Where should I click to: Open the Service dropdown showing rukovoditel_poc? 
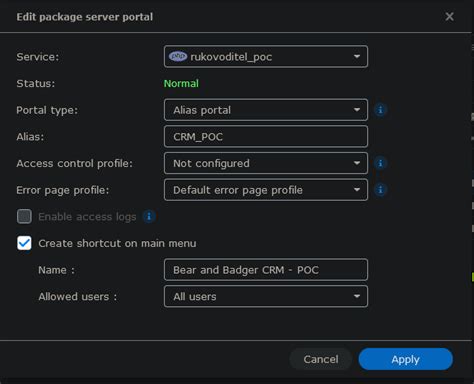coord(266,57)
